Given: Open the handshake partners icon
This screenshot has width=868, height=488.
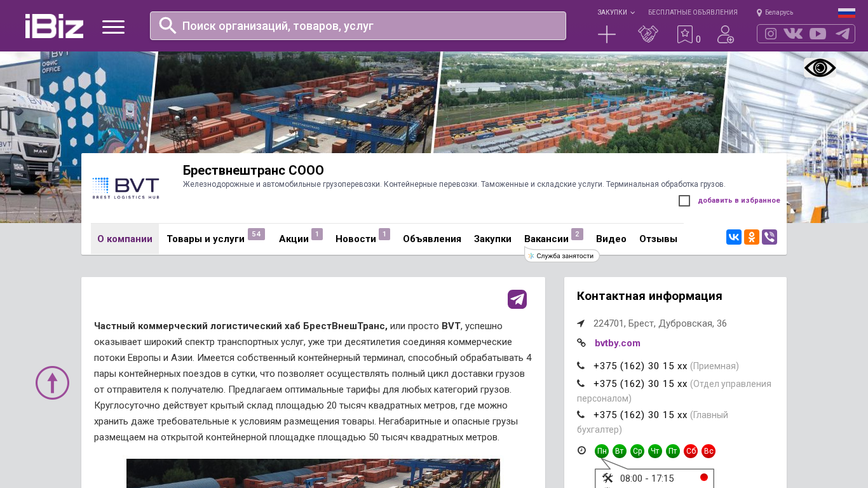Looking at the screenshot, I should [648, 34].
